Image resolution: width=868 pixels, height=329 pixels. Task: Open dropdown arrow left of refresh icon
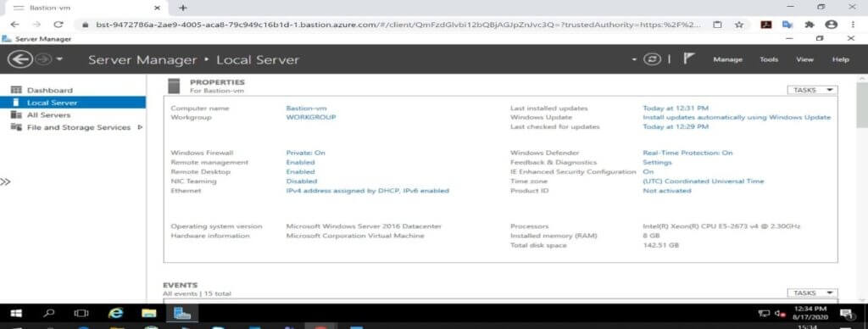634,59
